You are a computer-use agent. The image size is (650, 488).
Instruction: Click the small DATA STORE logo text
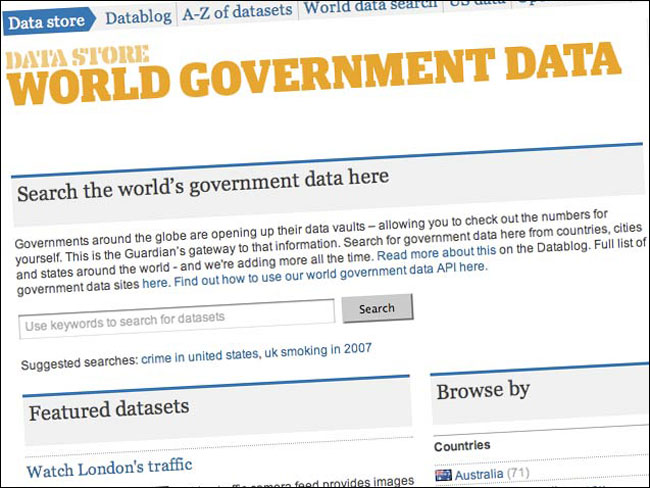(x=78, y=57)
